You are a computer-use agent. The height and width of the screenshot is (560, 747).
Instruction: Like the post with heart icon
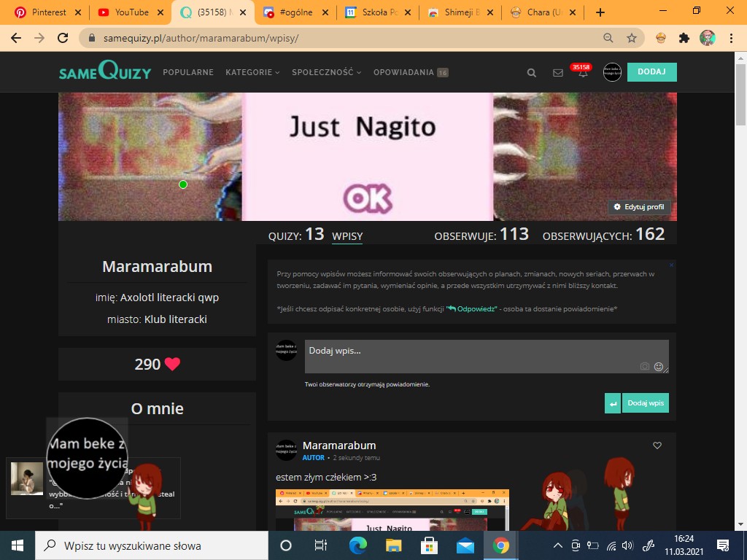[657, 446]
